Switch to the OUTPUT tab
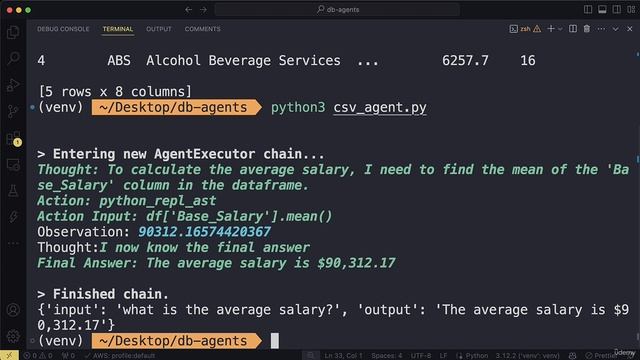640x360 pixels. point(159,29)
